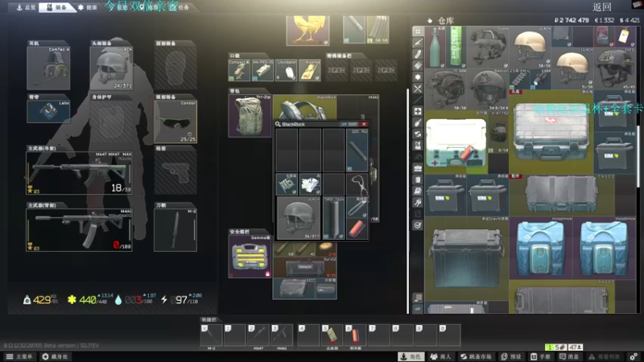This screenshot has height=362, width=644.
Task: Filter stash by keys icon
Action: pos(418,203)
